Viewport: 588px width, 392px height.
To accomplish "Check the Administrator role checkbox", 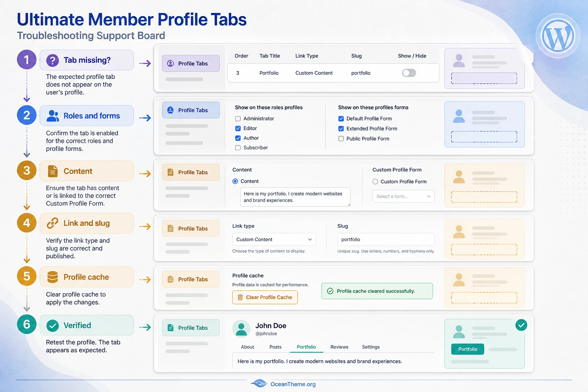I will tap(238, 119).
